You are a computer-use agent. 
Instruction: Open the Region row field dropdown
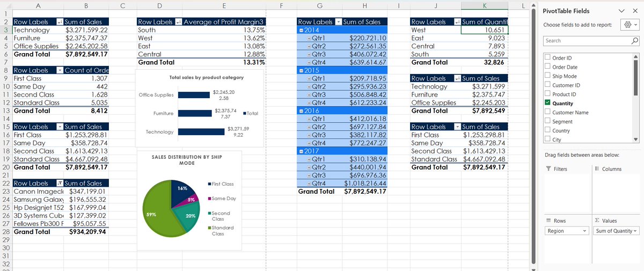click(584, 231)
